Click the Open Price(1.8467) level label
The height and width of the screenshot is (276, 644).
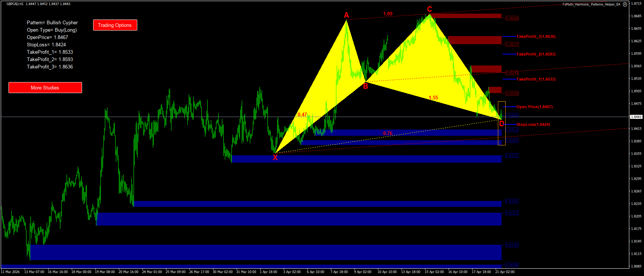click(x=534, y=107)
